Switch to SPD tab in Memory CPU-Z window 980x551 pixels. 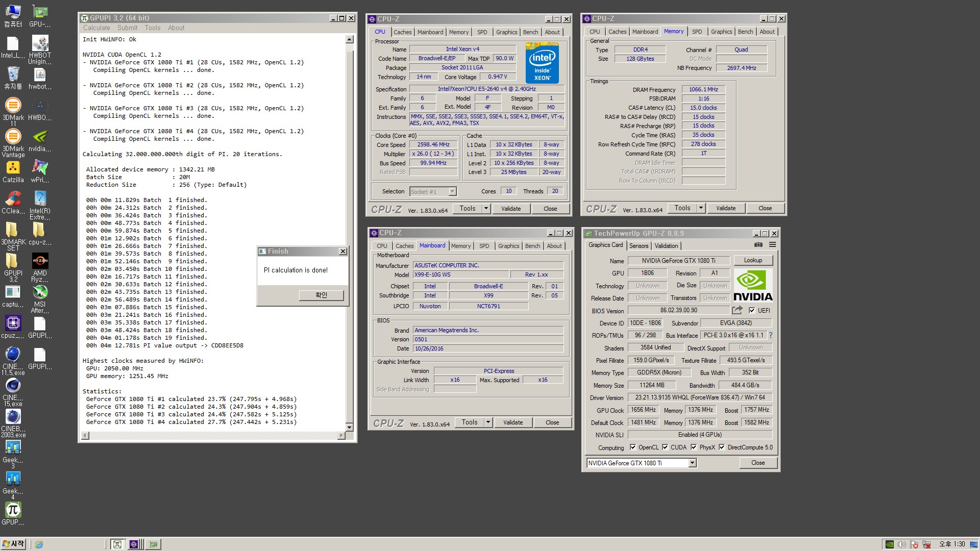697,32
